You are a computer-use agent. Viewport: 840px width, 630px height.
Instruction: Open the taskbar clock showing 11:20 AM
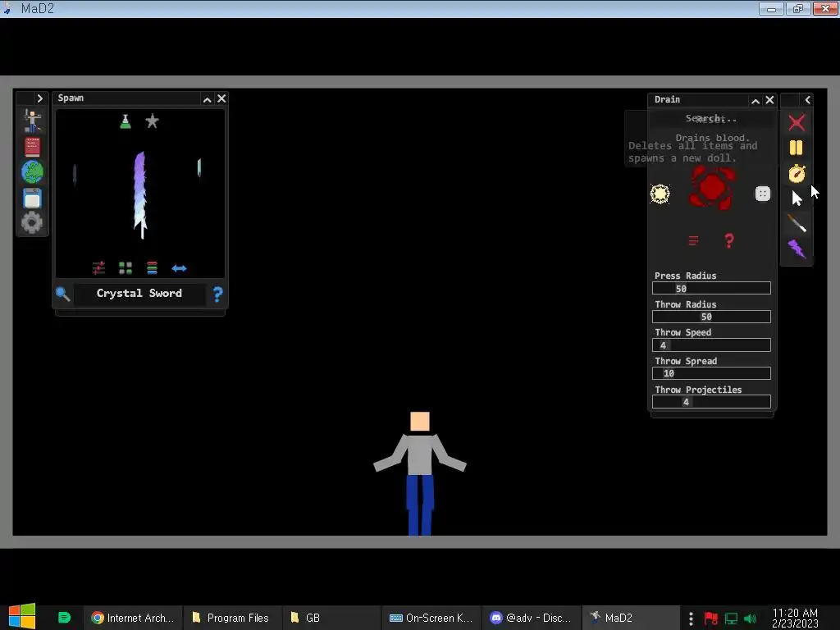point(795,618)
